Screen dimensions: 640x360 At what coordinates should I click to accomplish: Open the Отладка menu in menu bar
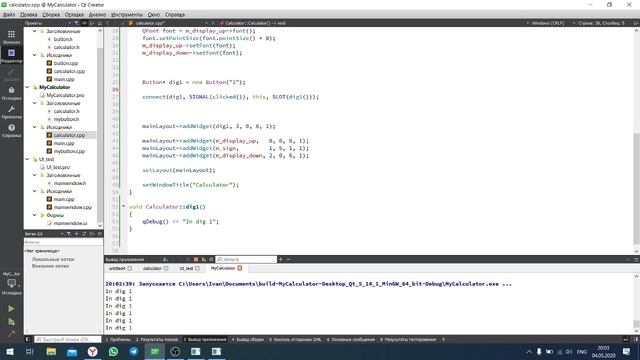click(x=74, y=14)
